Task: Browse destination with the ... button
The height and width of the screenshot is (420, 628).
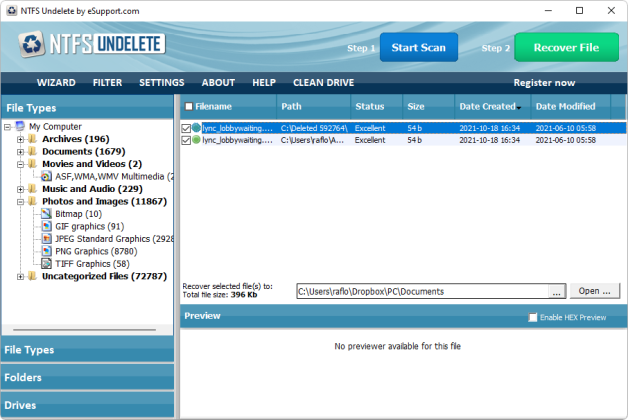Action: [x=556, y=292]
